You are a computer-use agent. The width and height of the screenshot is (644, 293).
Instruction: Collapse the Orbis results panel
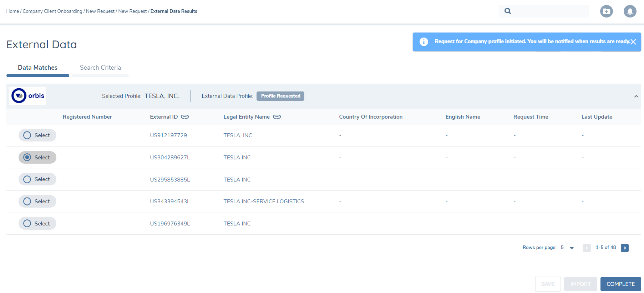636,96
